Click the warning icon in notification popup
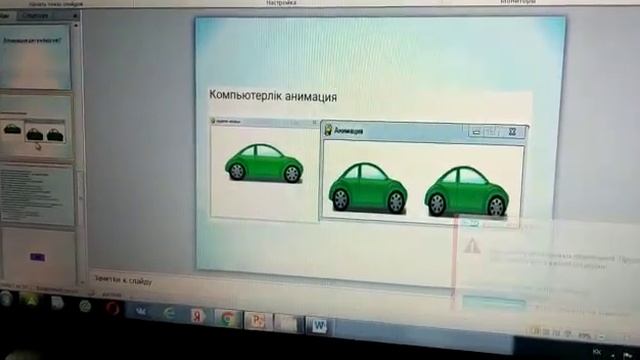This screenshot has height=360, width=640. (x=472, y=246)
